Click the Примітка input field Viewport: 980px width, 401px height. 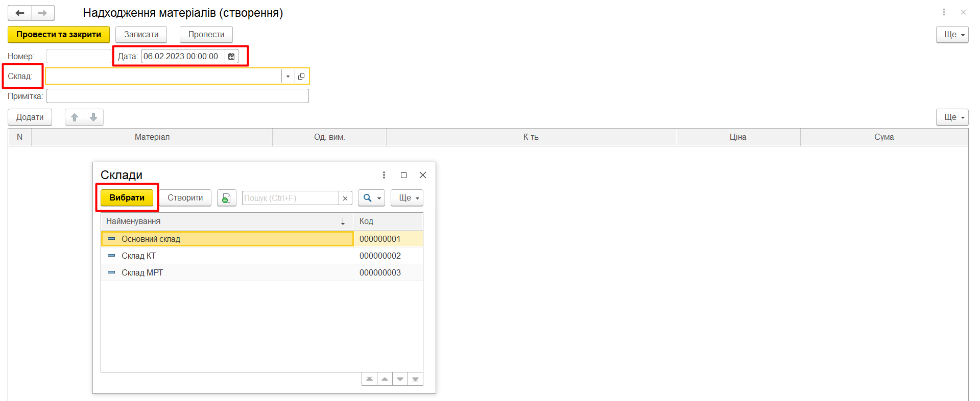click(x=177, y=96)
